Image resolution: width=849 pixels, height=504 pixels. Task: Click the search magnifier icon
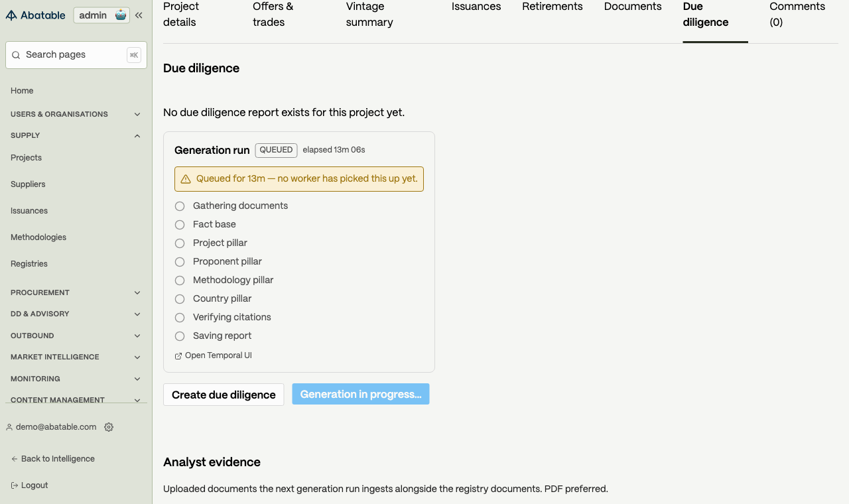[16, 55]
